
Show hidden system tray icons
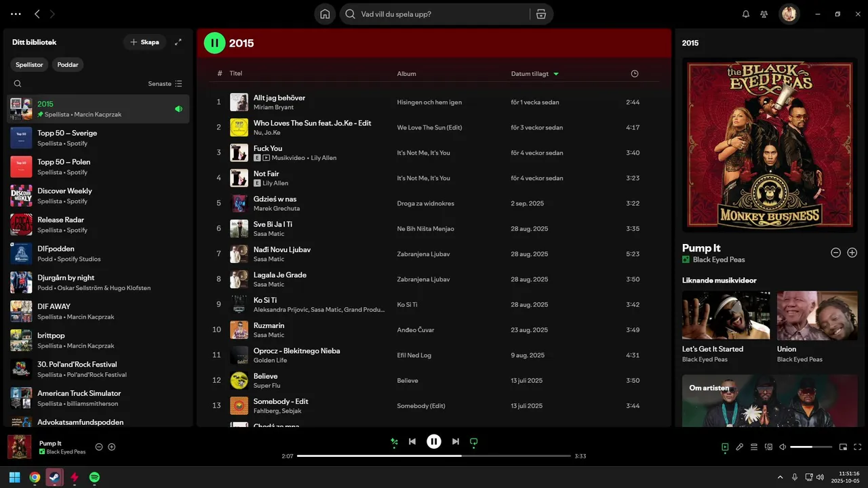pyautogui.click(x=780, y=477)
